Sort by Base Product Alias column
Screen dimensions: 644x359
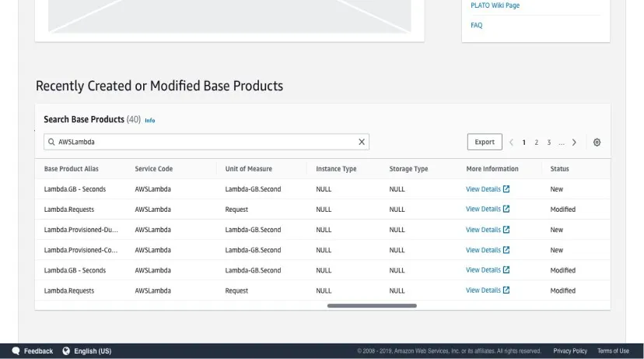click(72, 169)
